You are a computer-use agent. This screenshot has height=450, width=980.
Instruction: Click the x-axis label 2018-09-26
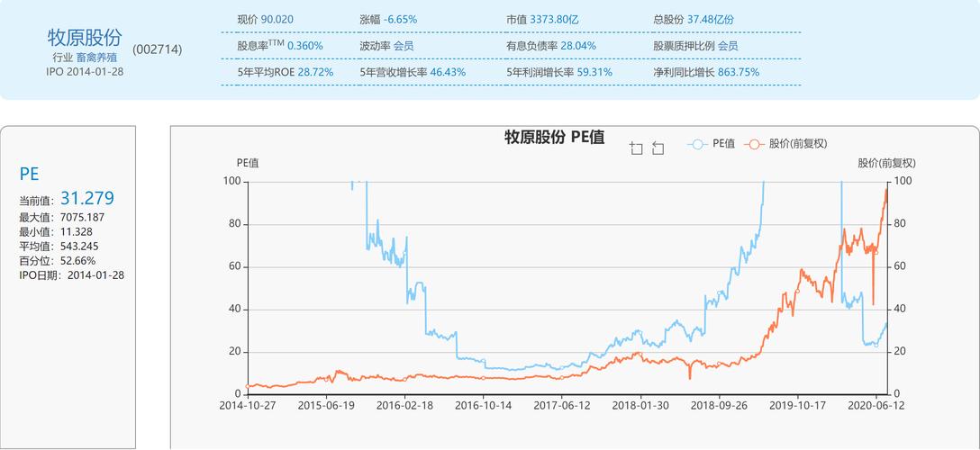[x=719, y=404]
